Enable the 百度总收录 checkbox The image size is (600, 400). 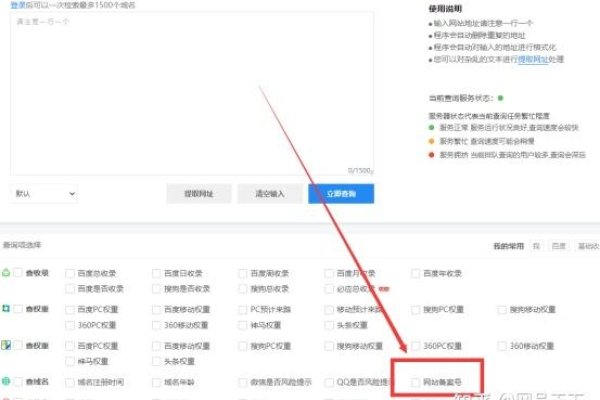70,273
